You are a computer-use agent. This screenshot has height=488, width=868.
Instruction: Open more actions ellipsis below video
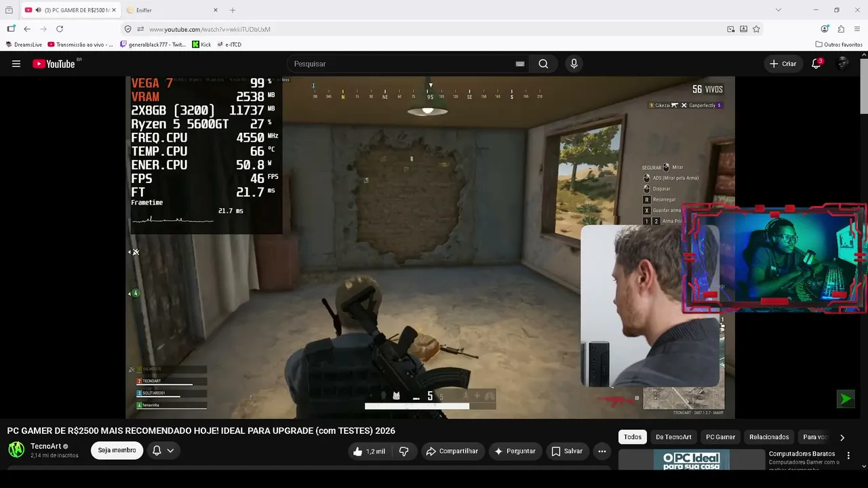click(601, 451)
